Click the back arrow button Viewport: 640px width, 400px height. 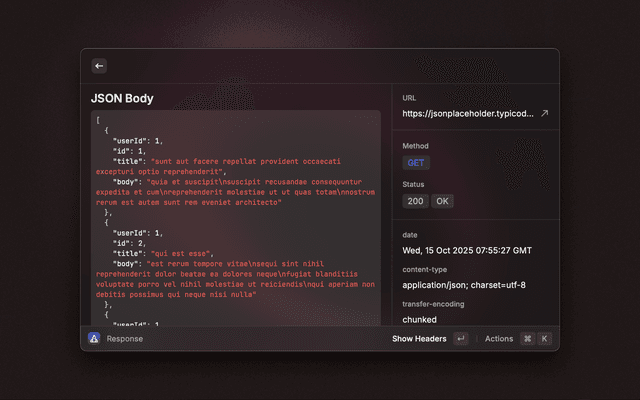(x=99, y=66)
